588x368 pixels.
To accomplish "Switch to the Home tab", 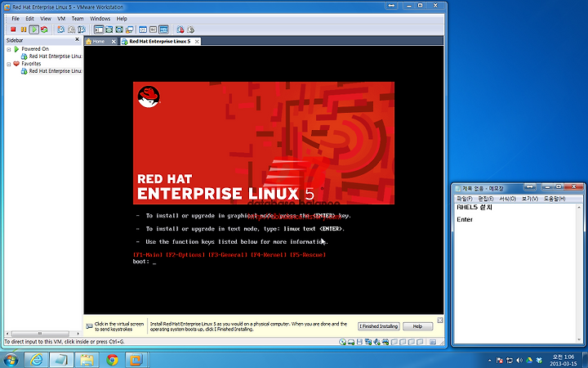I will [98, 42].
